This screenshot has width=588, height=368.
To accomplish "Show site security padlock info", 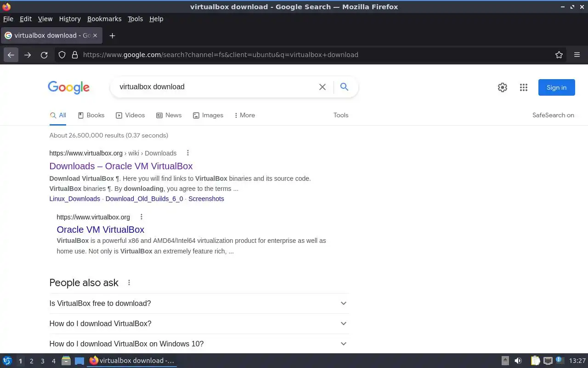I will pos(75,55).
